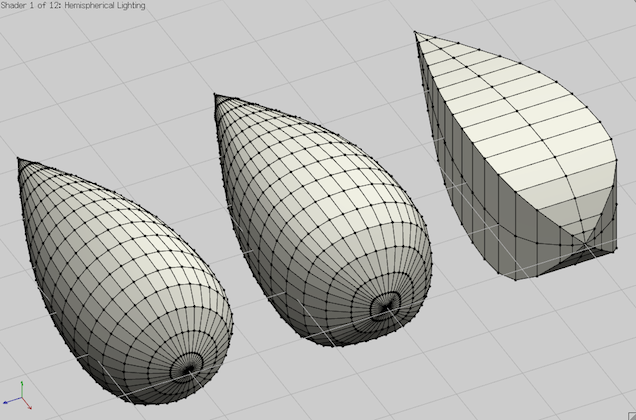Pick the converging pole vertex on left mesh
Image resolution: width=636 pixels, height=420 pixels.
(189, 370)
